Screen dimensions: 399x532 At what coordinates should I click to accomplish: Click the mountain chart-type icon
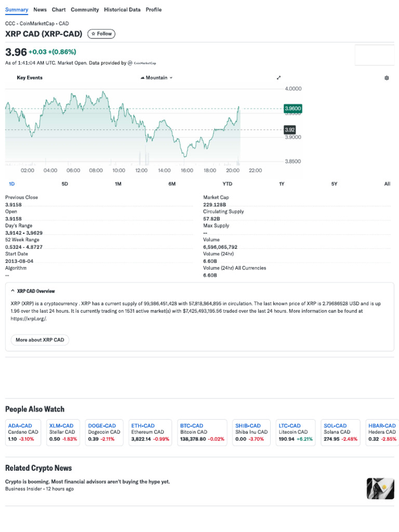click(x=142, y=78)
